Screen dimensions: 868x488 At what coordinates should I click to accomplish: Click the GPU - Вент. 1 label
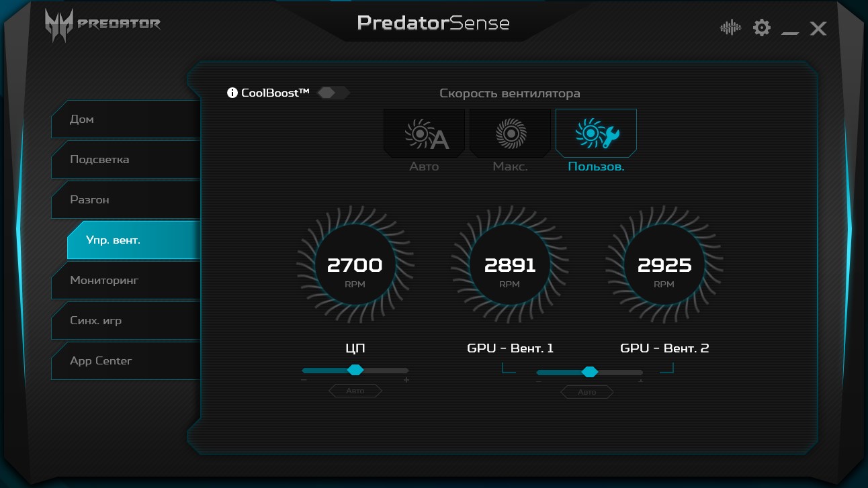pos(511,348)
